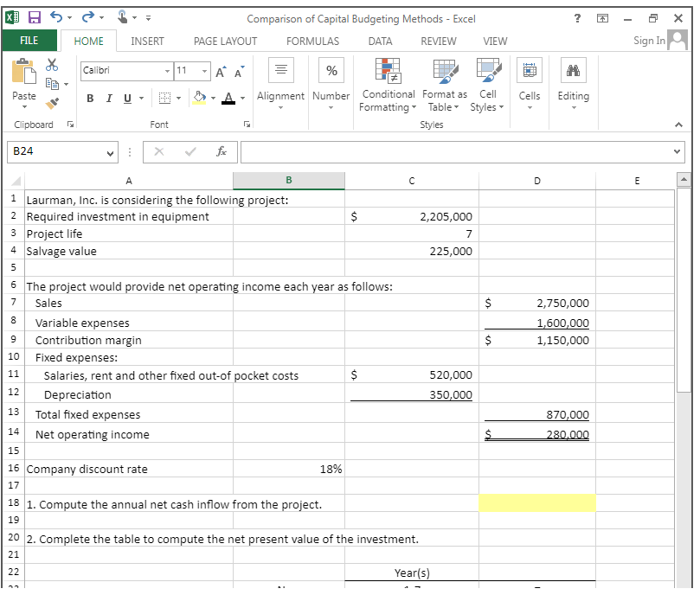Customize the Quick Access Toolbar dropdown

tap(148, 18)
